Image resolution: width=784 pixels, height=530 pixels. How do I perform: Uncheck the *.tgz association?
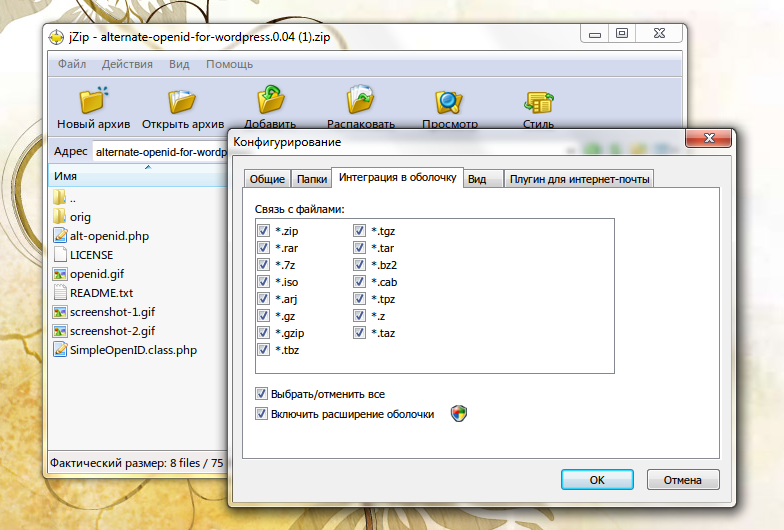tap(359, 230)
